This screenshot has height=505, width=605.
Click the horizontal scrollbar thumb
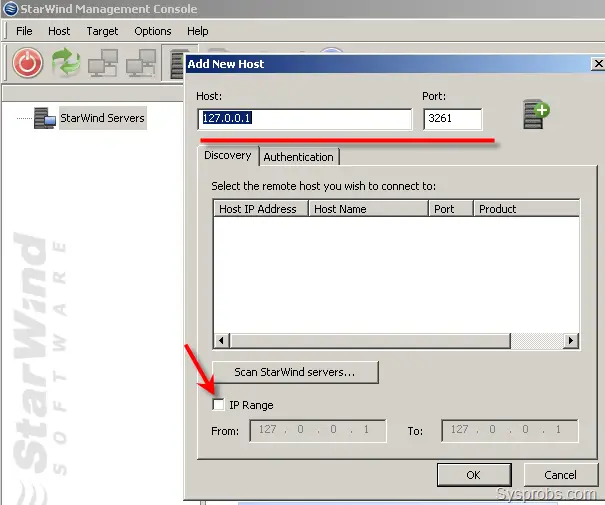[370, 341]
